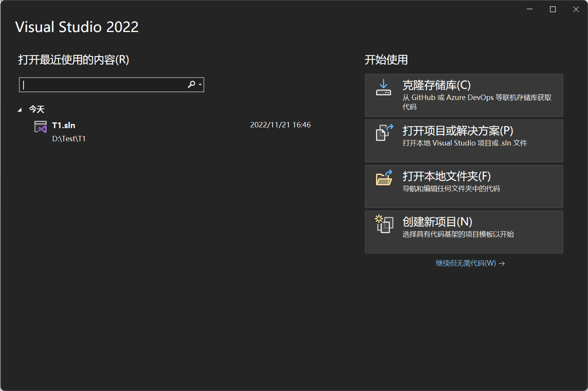
Task: Click the 开始使用 heading
Action: click(386, 60)
